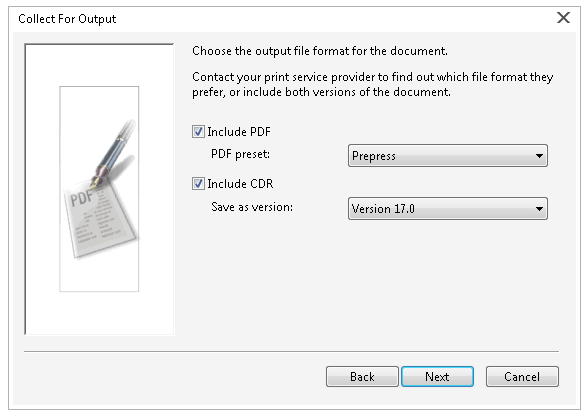Viewport: 588px width, 416px height.
Task: Toggle the Include PDF checkbox
Action: point(198,132)
